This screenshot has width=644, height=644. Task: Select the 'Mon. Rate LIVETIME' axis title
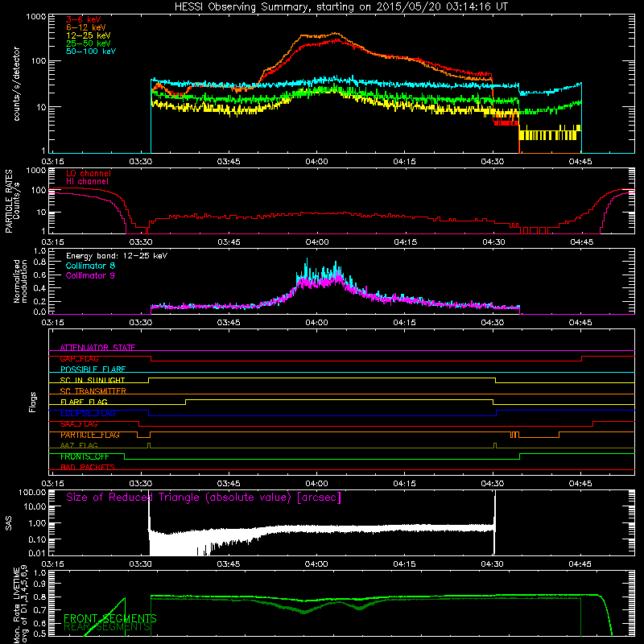tap(17, 605)
